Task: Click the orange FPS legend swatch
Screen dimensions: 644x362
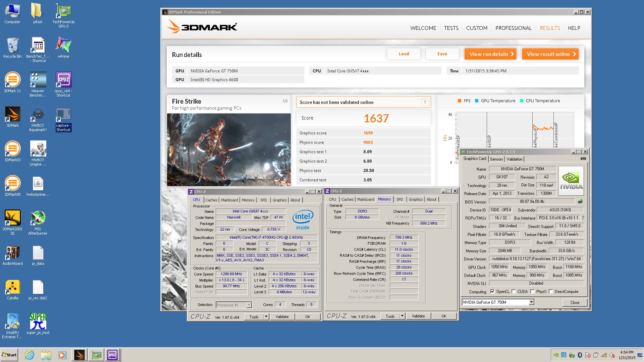Action: pos(460,101)
